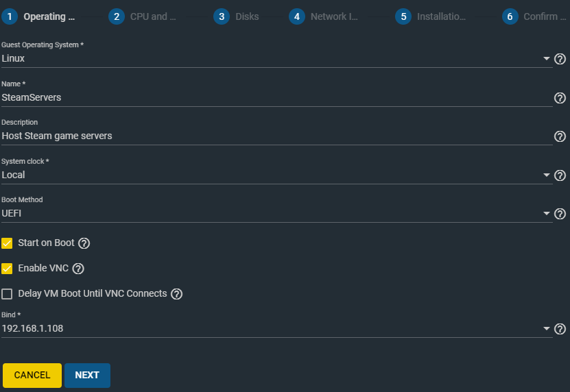Jump to step 4 Network Interface
This screenshot has width=570, height=392.
[x=324, y=16]
